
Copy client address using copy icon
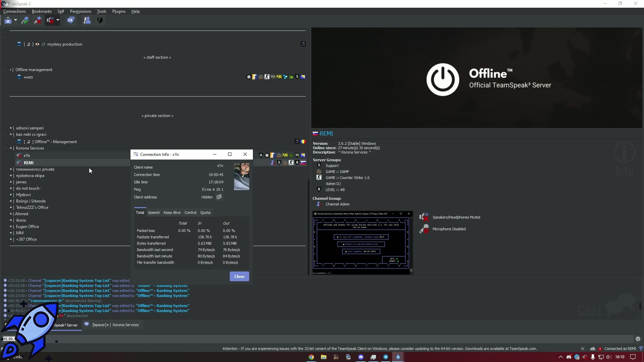coord(219,197)
